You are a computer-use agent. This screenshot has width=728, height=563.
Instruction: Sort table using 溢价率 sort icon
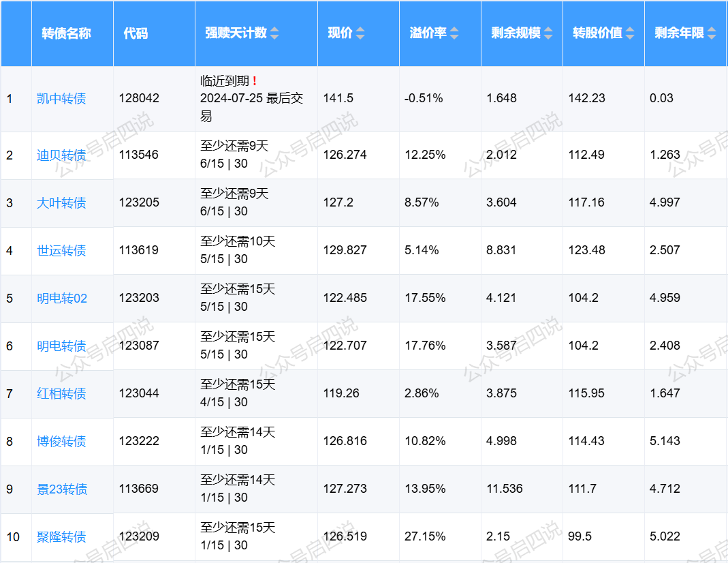pos(454,33)
